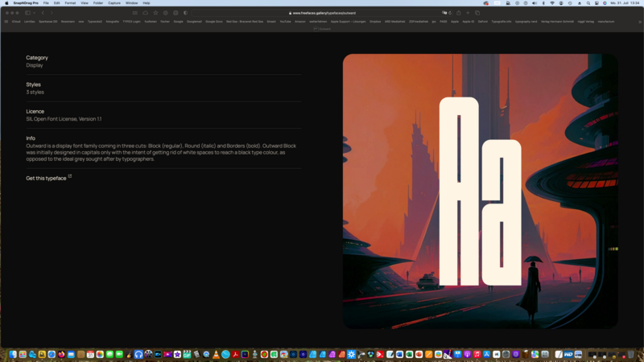
Task: Click the "Get this typeface" link
Action: 47,179
